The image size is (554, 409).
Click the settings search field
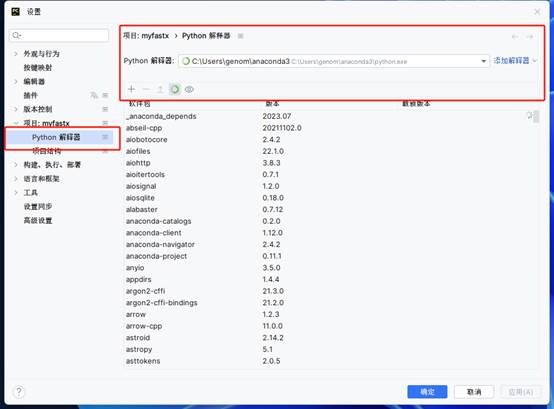(59, 35)
